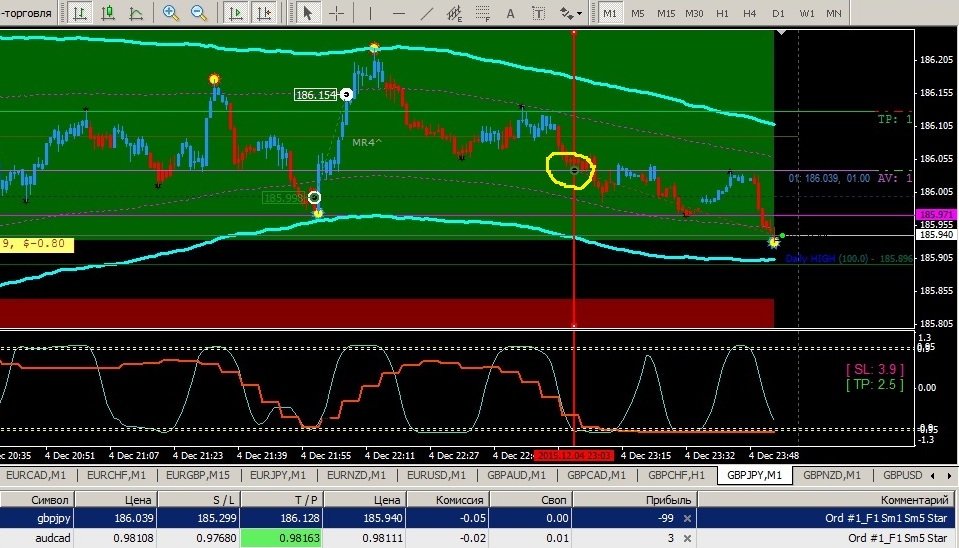Viewport: 959px width, 548px height.
Task: Open the EURGBP,M15 chart tab
Action: 198,475
